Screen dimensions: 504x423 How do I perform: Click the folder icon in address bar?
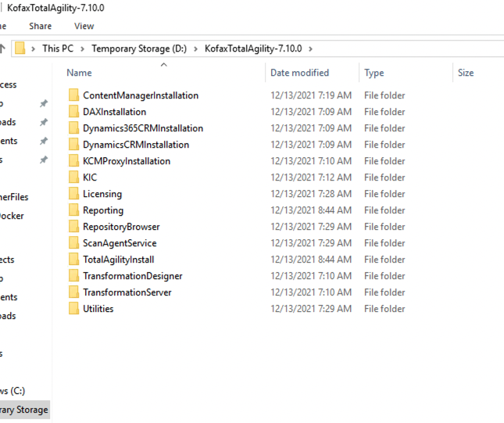click(20, 48)
